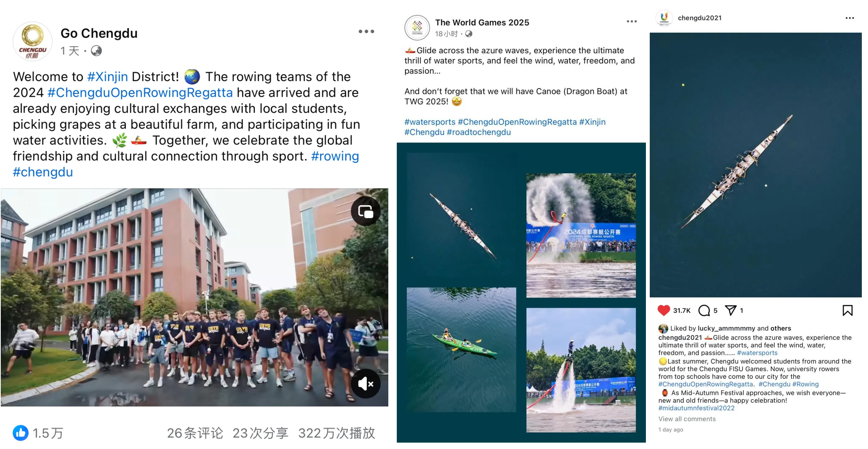Click the #Xinjin hashtag in Go Chengdu post
This screenshot has width=868, height=449.
(x=108, y=77)
